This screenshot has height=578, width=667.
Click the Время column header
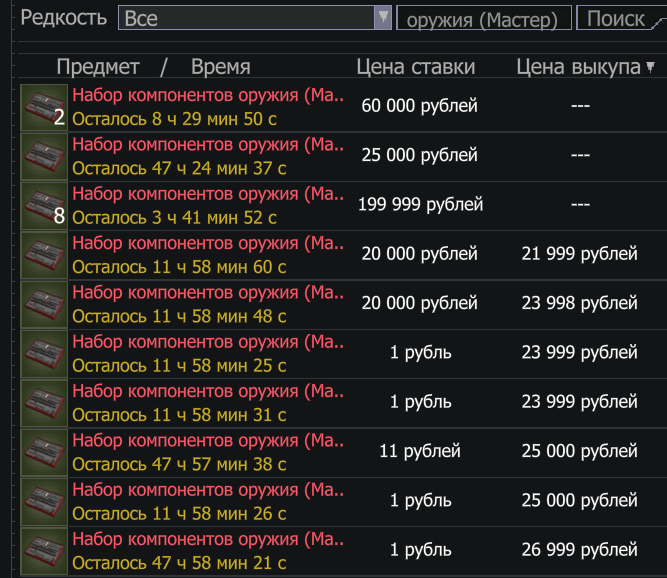pos(220,67)
